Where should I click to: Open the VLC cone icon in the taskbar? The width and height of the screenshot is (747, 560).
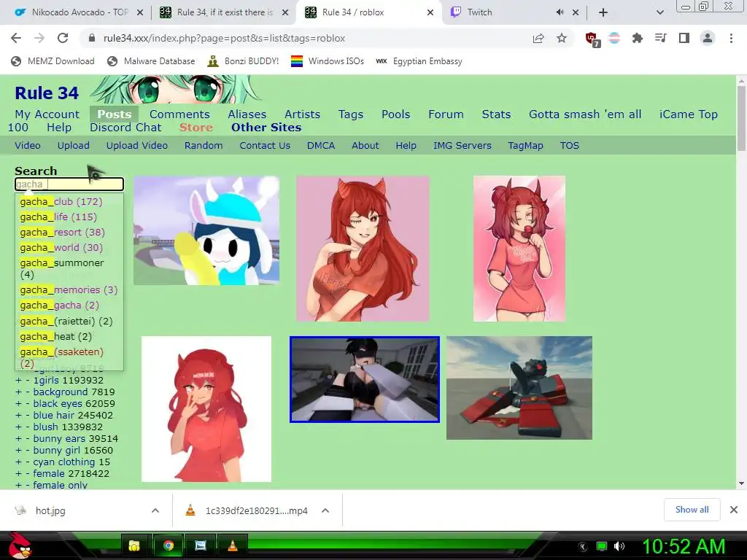(233, 545)
